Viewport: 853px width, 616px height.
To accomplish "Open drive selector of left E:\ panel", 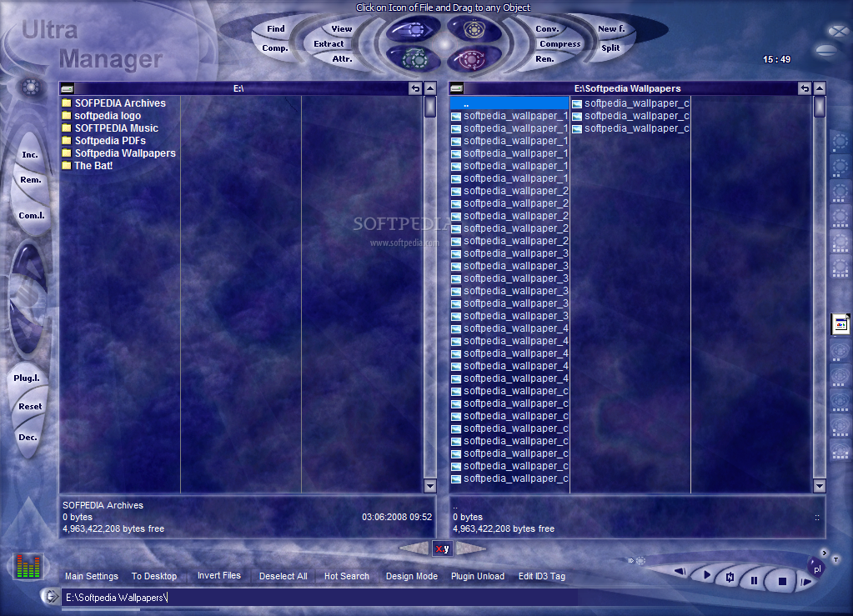I will [68, 88].
